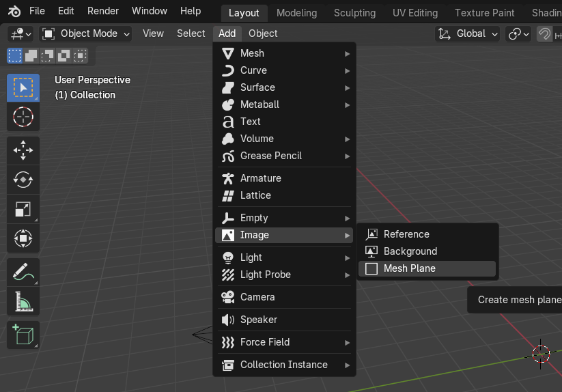The image size is (562, 392).
Task: Activate the Transform tool
Action: [23, 238]
